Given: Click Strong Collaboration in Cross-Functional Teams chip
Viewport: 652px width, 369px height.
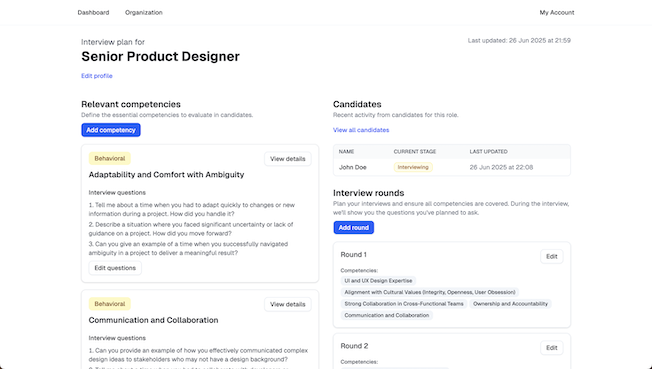Looking at the screenshot, I should pos(404,304).
